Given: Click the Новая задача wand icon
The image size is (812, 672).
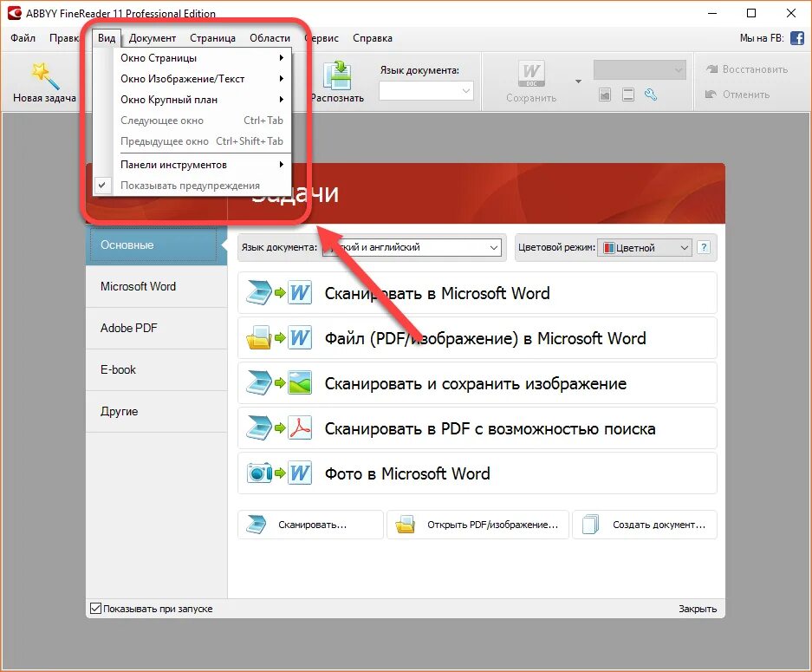Looking at the screenshot, I should (45, 75).
